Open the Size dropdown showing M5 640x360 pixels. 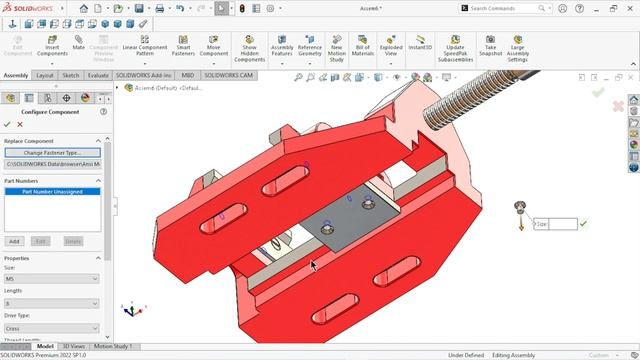coord(51,279)
